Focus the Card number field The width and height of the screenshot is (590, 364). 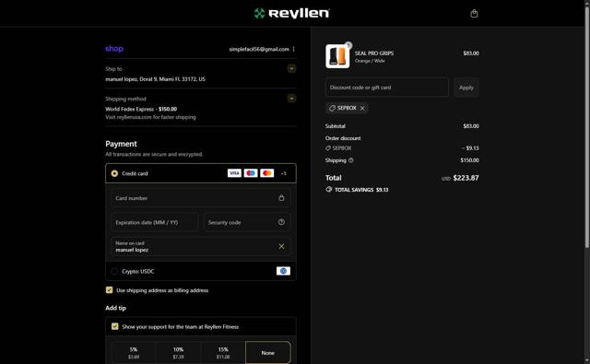tap(201, 198)
